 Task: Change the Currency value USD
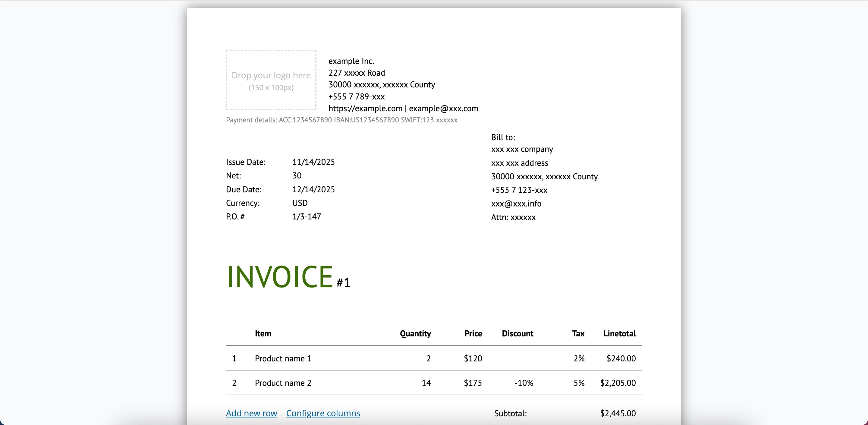tap(300, 203)
